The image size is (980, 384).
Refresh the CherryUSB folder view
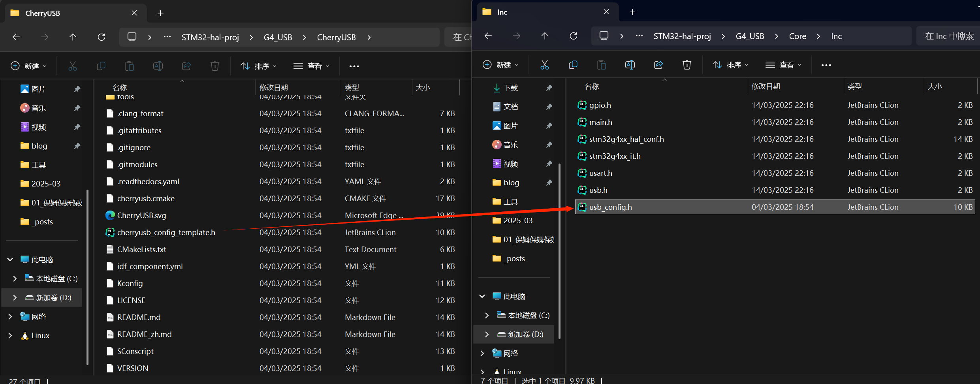coord(102,37)
